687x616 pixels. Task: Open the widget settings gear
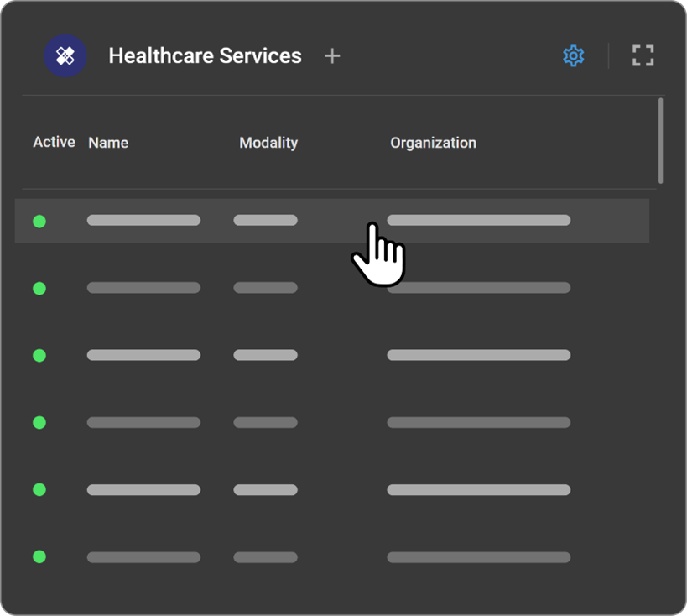(x=573, y=56)
